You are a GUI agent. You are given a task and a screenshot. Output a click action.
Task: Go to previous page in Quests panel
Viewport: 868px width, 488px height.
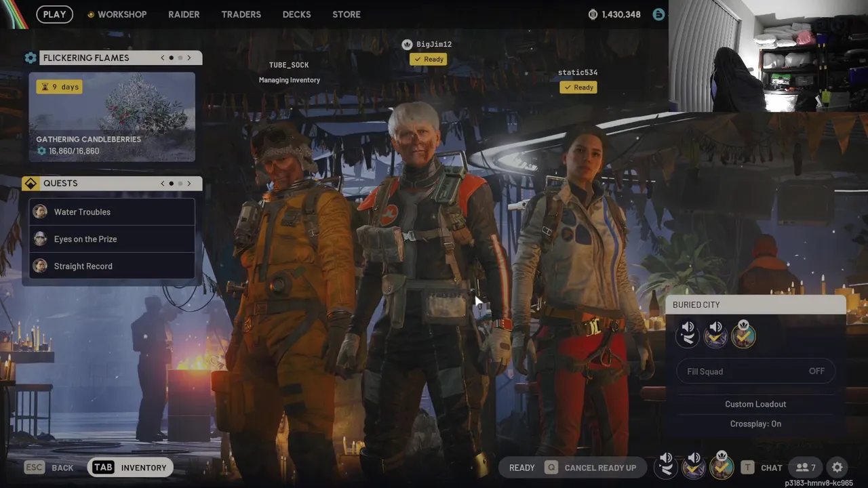pyautogui.click(x=163, y=183)
